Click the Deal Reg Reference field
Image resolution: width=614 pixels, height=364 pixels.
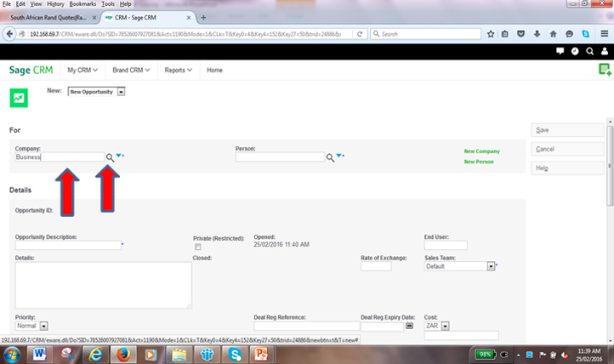click(x=307, y=326)
